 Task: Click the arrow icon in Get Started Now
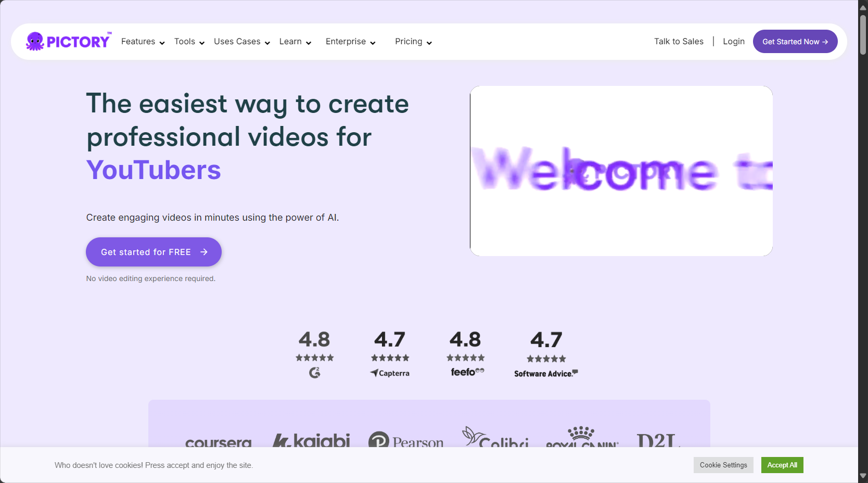coord(825,42)
